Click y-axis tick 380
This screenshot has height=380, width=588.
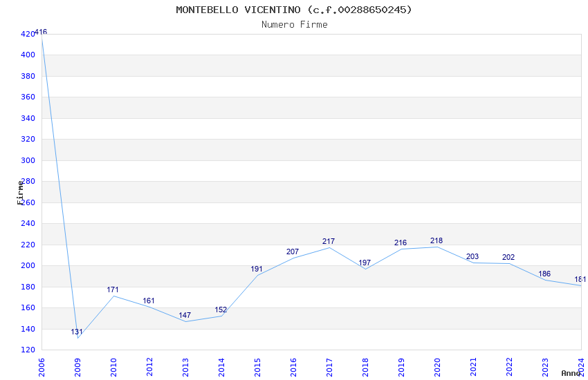(x=28, y=76)
